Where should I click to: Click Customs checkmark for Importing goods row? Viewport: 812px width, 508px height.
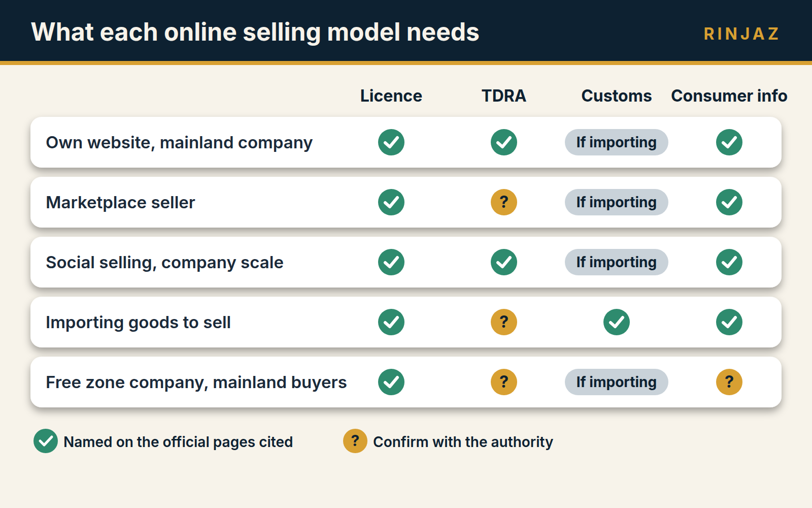(617, 322)
